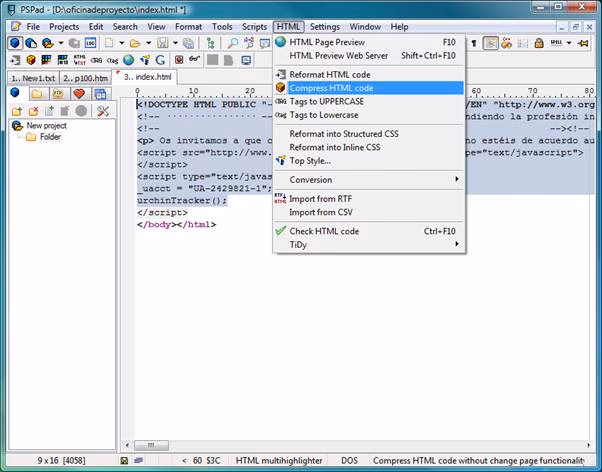Open the folder explorer tab in side panel
The height and width of the screenshot is (472, 602).
coord(37,93)
